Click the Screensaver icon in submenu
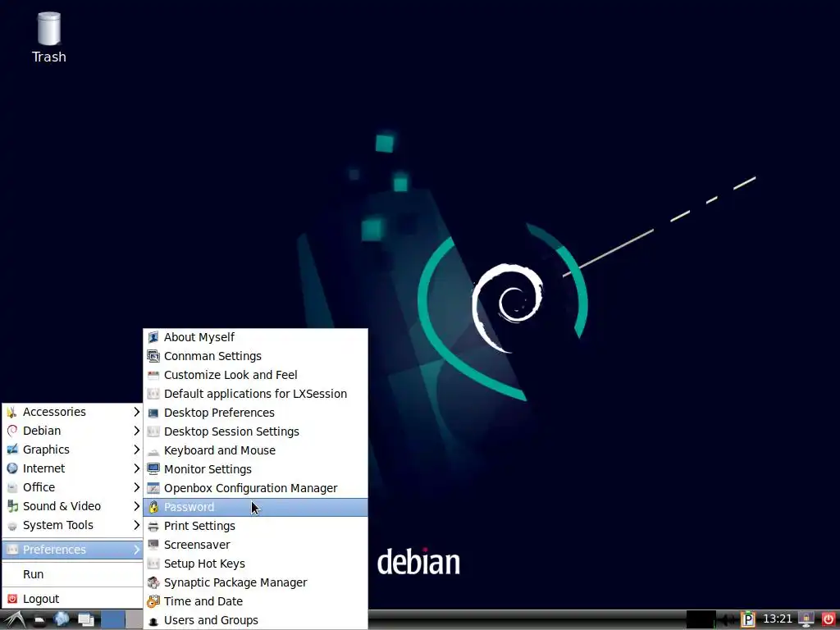Image resolution: width=840 pixels, height=630 pixels. pos(153,545)
